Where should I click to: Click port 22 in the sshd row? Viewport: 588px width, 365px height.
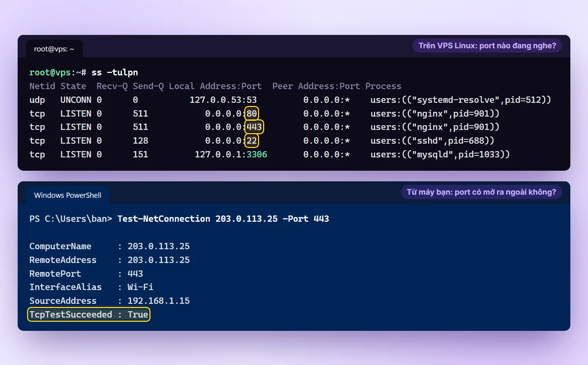click(252, 141)
